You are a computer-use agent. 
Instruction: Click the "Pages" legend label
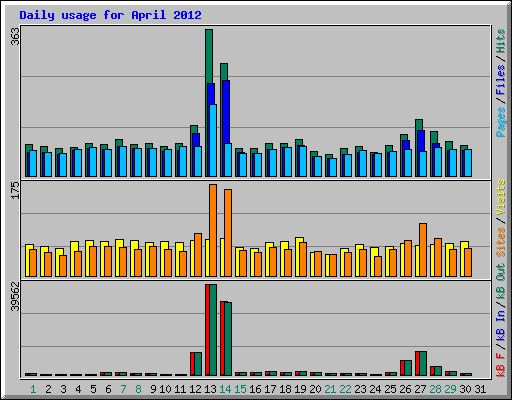point(500,122)
